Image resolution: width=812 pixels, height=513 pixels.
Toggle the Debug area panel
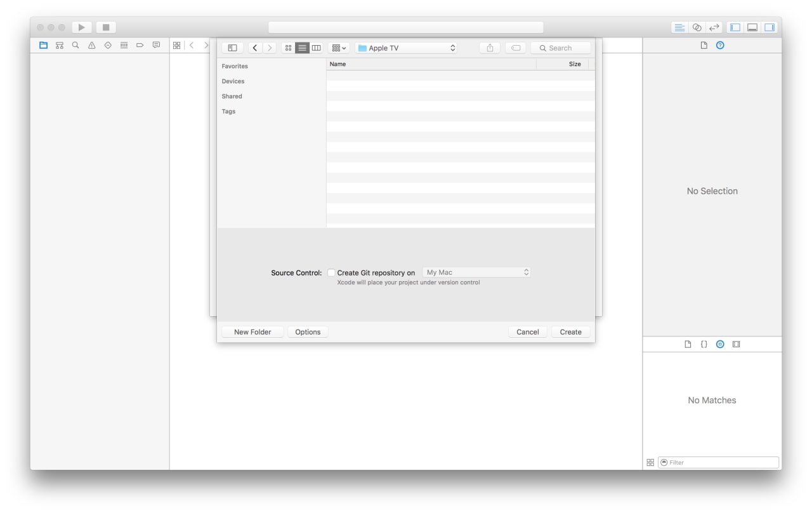[752, 27]
